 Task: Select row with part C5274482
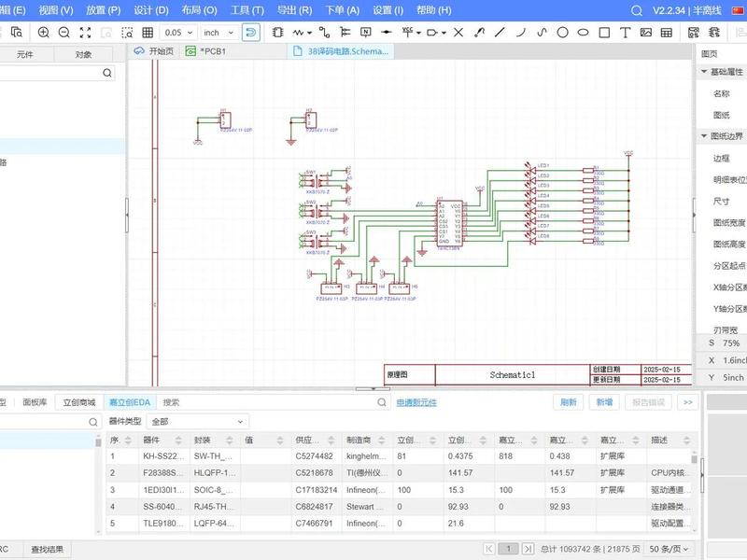click(400, 456)
